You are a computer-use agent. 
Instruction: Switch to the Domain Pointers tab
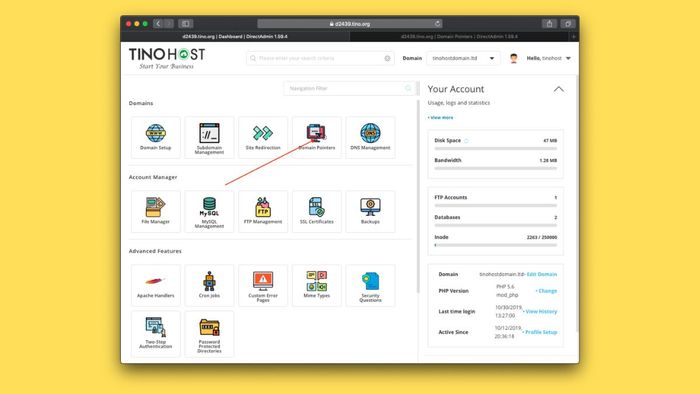click(x=459, y=37)
